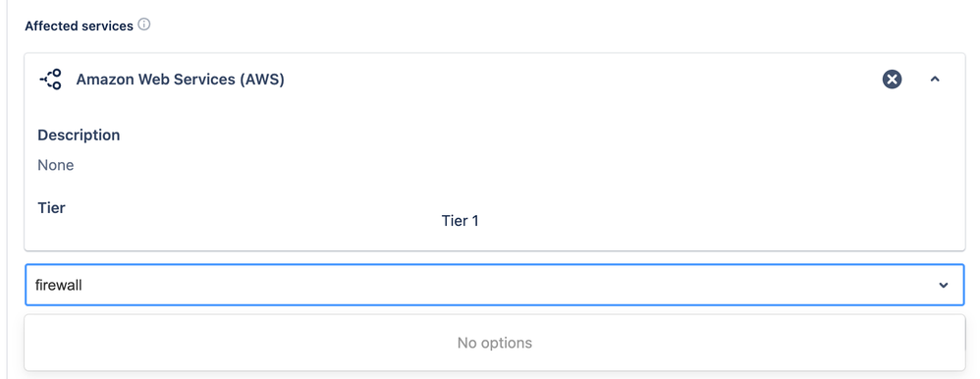Click the Tier heading in the service card
Viewport: 980px width, 379px height.
(x=51, y=207)
